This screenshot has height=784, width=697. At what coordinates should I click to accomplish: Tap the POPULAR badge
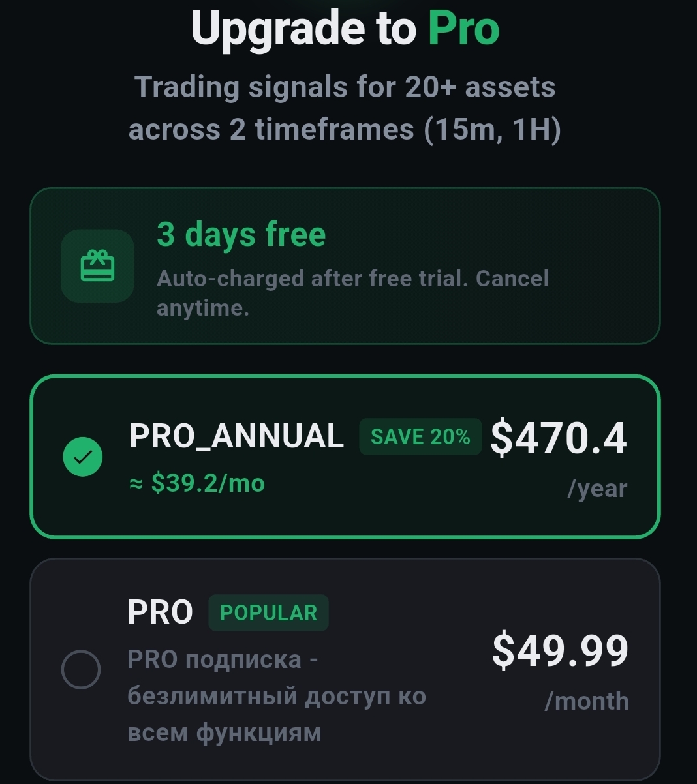pyautogui.click(x=268, y=613)
